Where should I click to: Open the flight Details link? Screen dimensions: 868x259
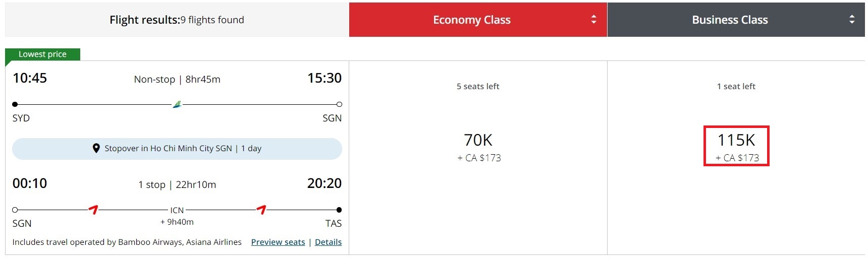[328, 242]
